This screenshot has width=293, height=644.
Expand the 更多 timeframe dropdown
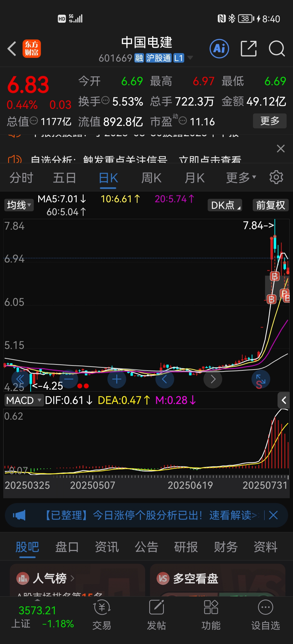(x=241, y=178)
